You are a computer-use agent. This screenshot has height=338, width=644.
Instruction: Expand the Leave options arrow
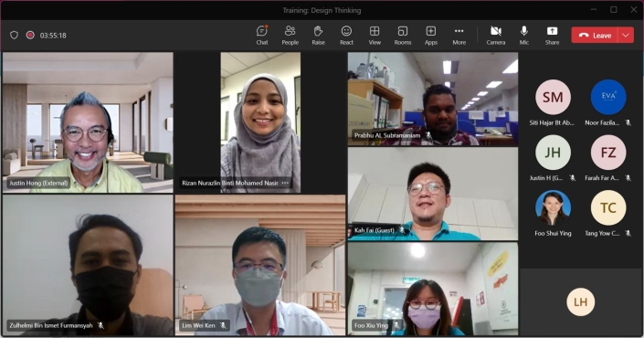click(626, 36)
